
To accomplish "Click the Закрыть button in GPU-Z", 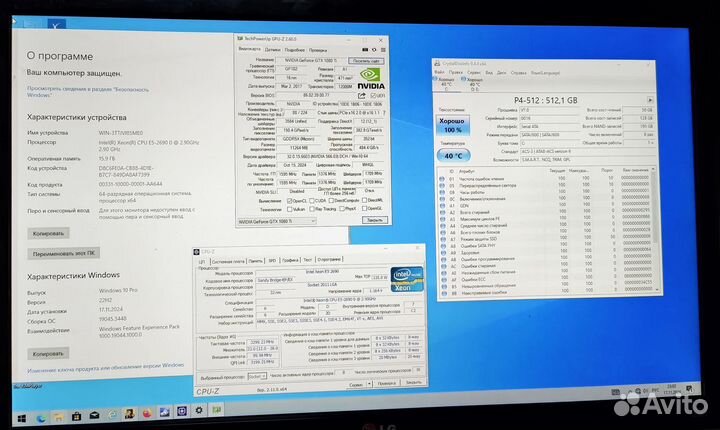I will pos(375,220).
